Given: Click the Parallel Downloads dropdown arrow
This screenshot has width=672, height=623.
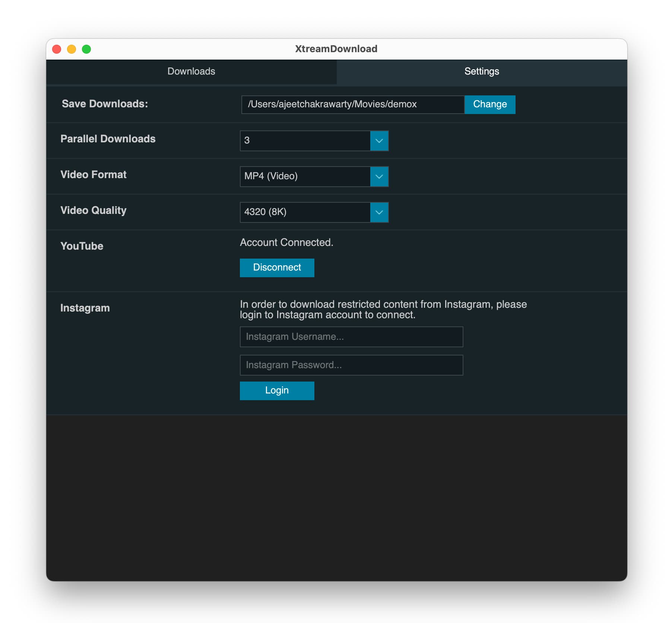Looking at the screenshot, I should [379, 140].
